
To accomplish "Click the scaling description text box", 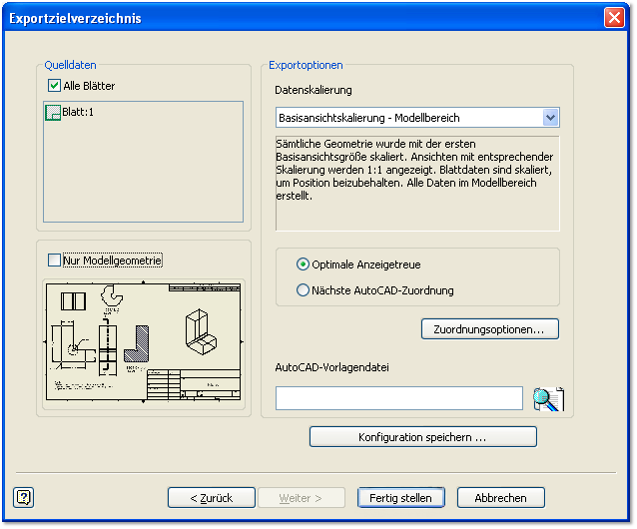I will click(x=416, y=184).
